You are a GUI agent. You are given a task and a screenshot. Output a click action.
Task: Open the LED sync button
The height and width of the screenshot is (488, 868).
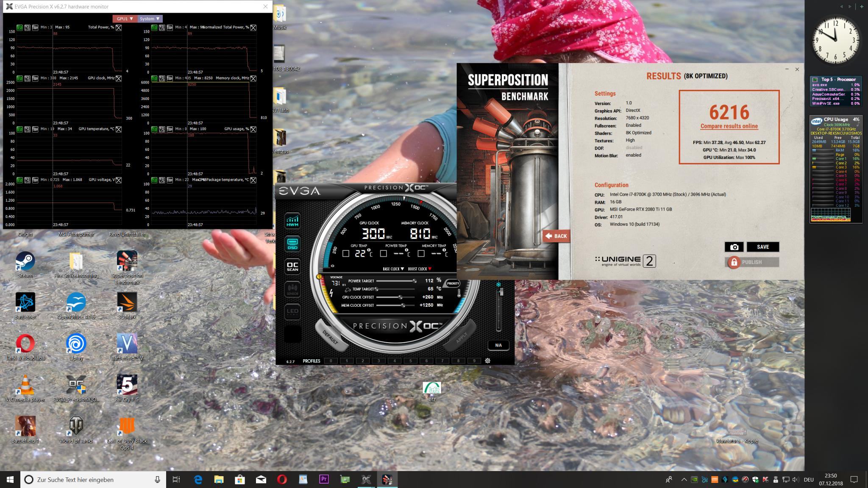292,312
